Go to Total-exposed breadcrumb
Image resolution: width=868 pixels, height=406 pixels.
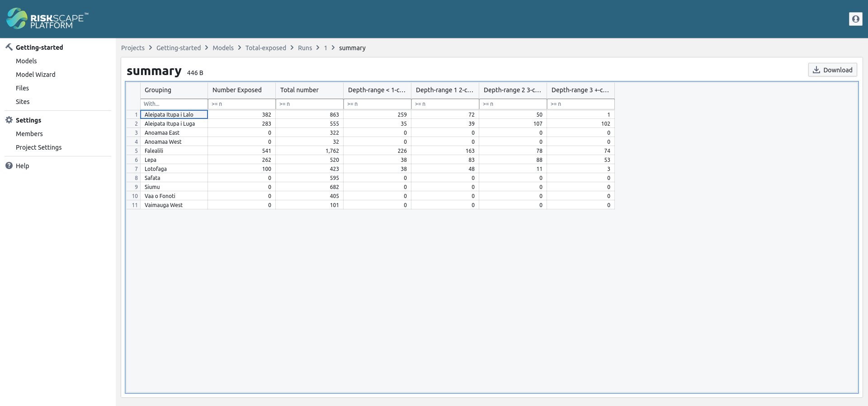266,48
